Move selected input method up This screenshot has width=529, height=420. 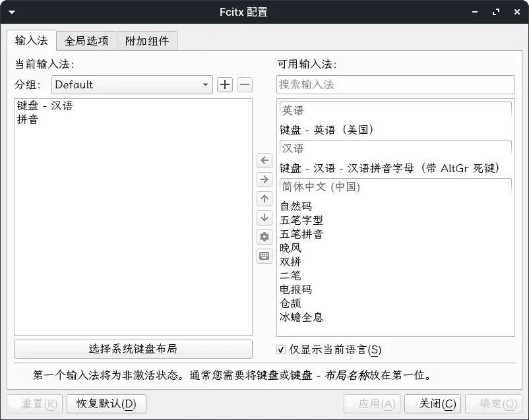click(x=264, y=198)
